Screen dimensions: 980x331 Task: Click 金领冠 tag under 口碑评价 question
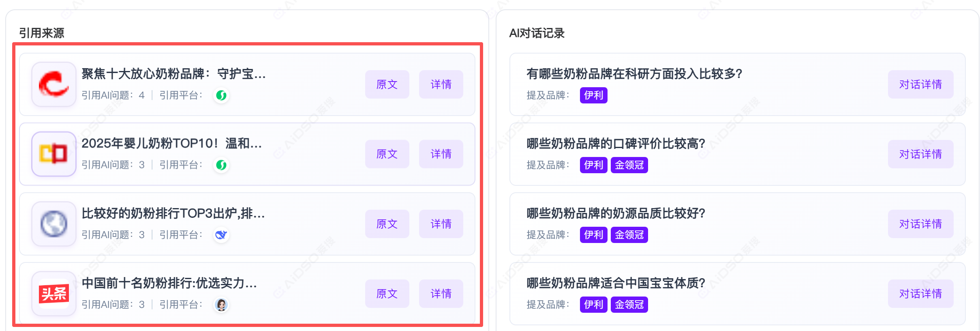pos(629,165)
